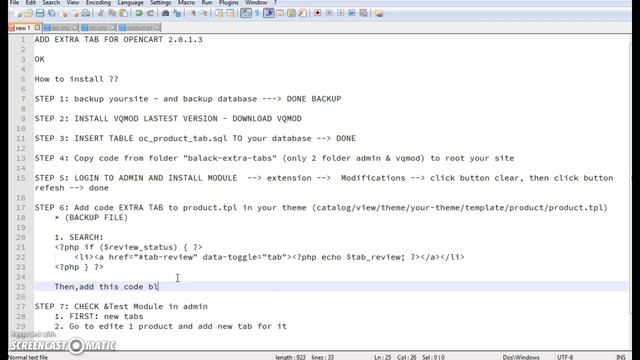Click line number 17 in margin
The width and height of the screenshot is (640, 360).
[21, 208]
